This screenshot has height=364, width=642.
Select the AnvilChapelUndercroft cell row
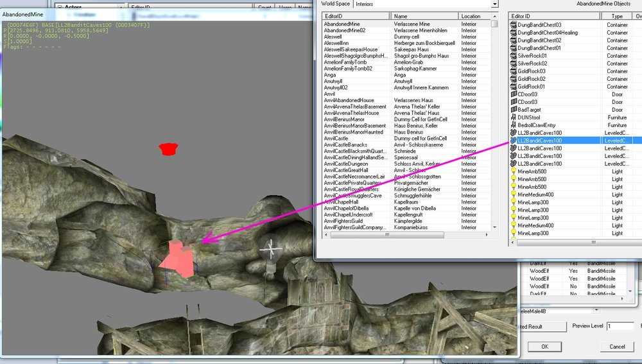pyautogui.click(x=406, y=214)
